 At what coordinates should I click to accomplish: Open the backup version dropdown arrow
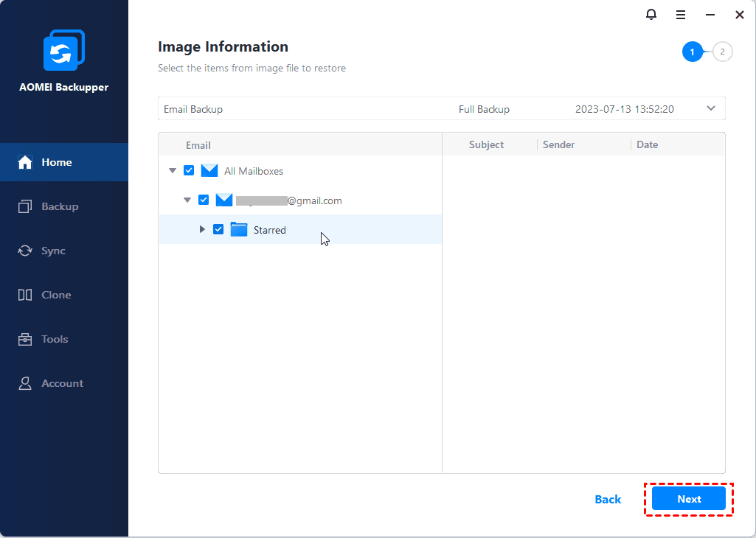click(x=711, y=108)
